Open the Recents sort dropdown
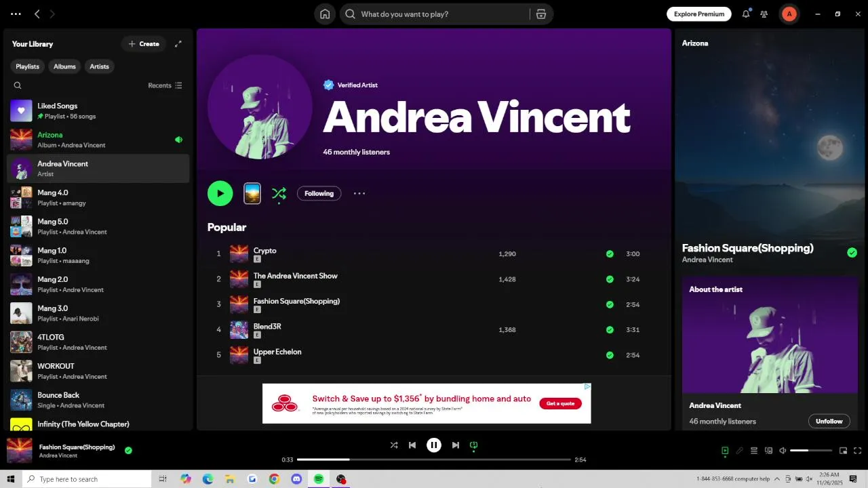 (x=165, y=85)
